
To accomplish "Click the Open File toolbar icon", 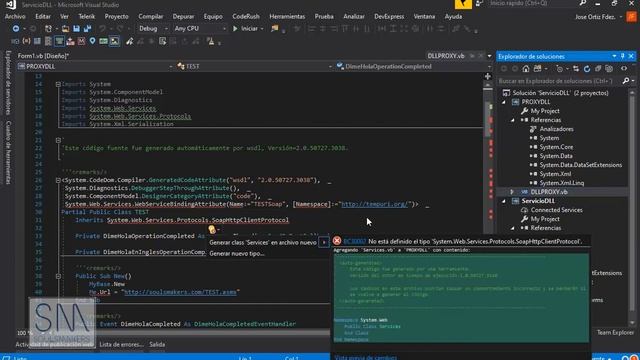I will pyautogui.click(x=65, y=29).
